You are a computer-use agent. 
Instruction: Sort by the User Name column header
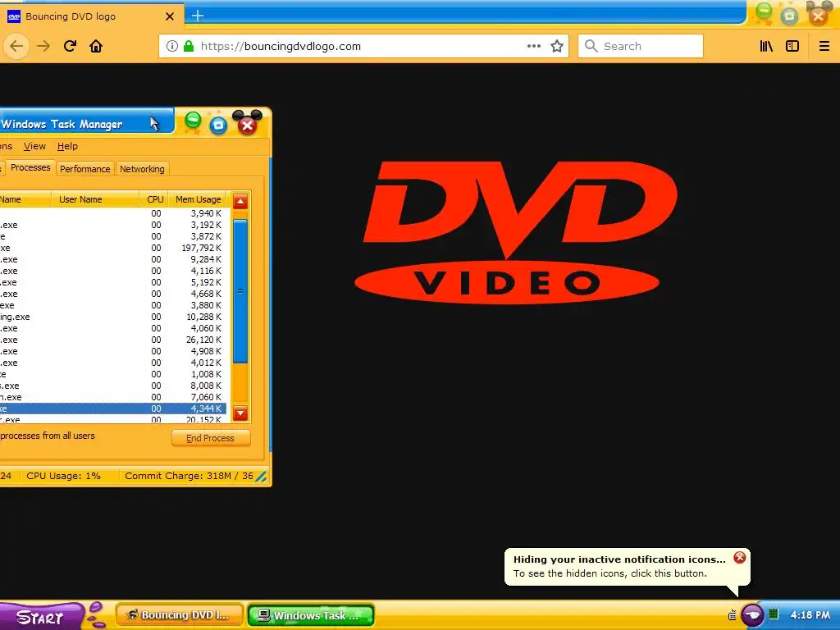point(95,199)
